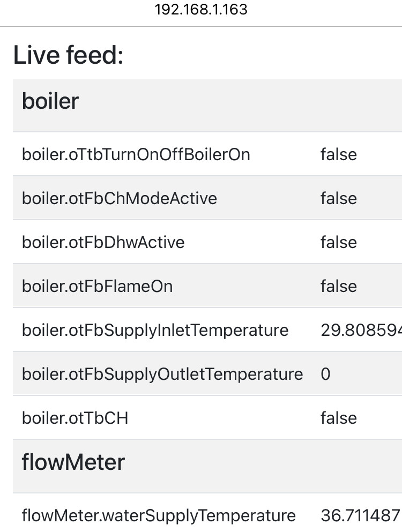
Task: Select the false value beside otFbDhwActive
Action: click(x=339, y=242)
